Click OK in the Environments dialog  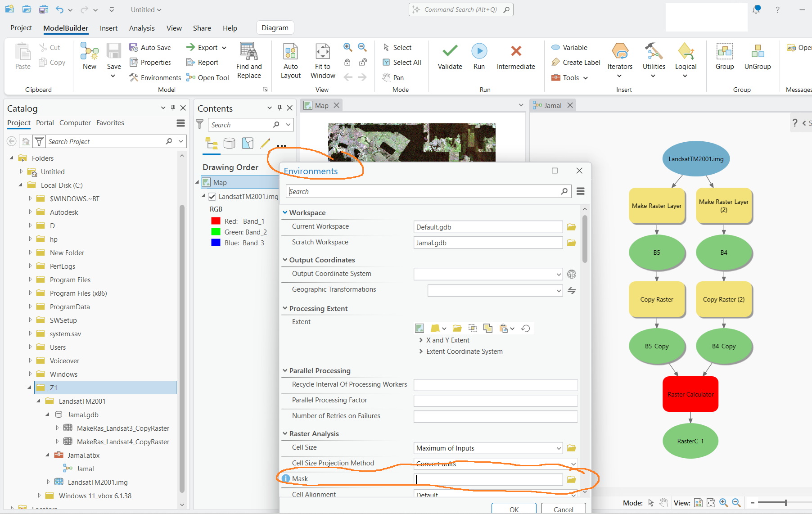[513, 509]
